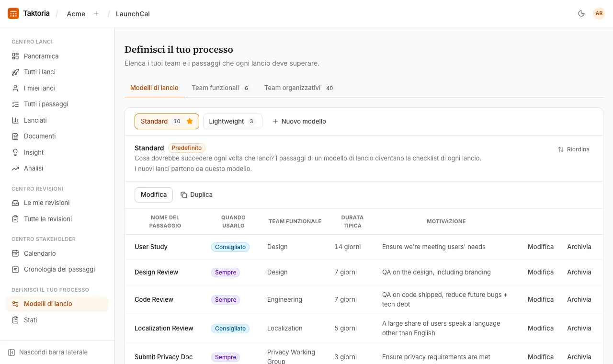The width and height of the screenshot is (613, 364).
Task: Click Acme breadcrumb
Action: click(76, 14)
